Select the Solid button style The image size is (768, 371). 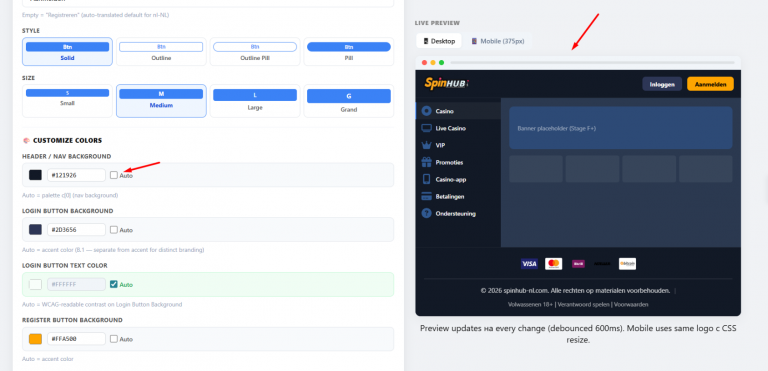67,51
